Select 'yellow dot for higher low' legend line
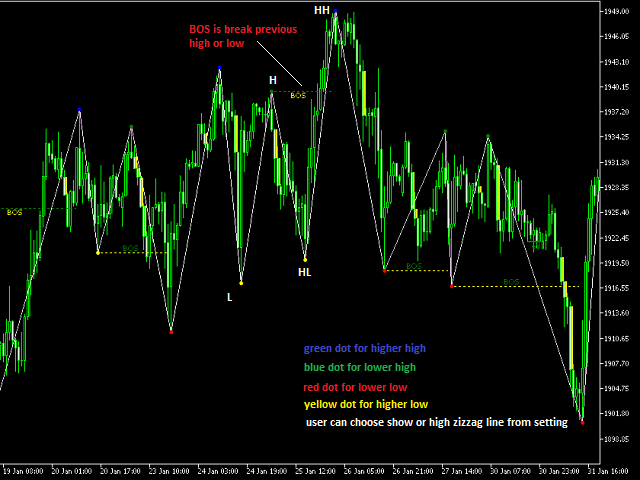The width and height of the screenshot is (640, 480). click(x=366, y=404)
